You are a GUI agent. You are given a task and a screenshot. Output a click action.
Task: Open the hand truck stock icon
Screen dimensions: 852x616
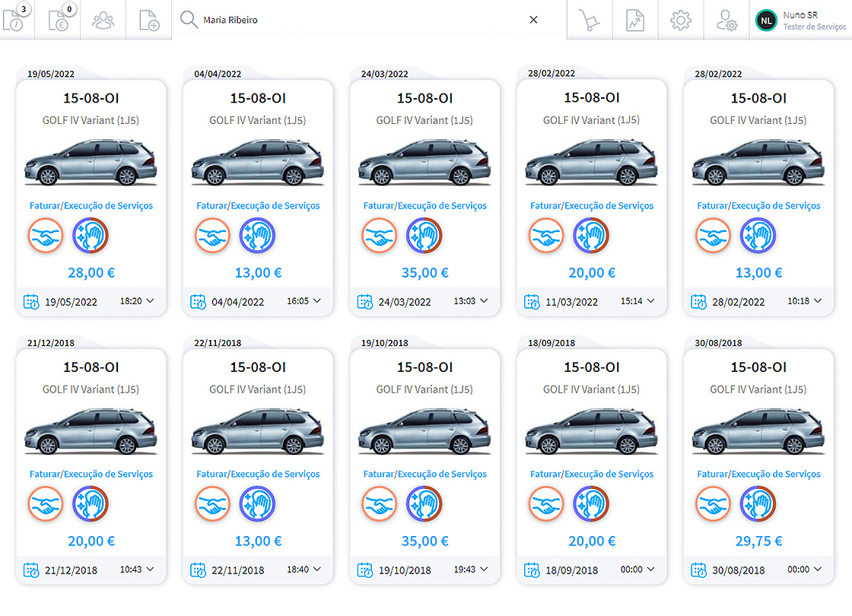pos(589,21)
